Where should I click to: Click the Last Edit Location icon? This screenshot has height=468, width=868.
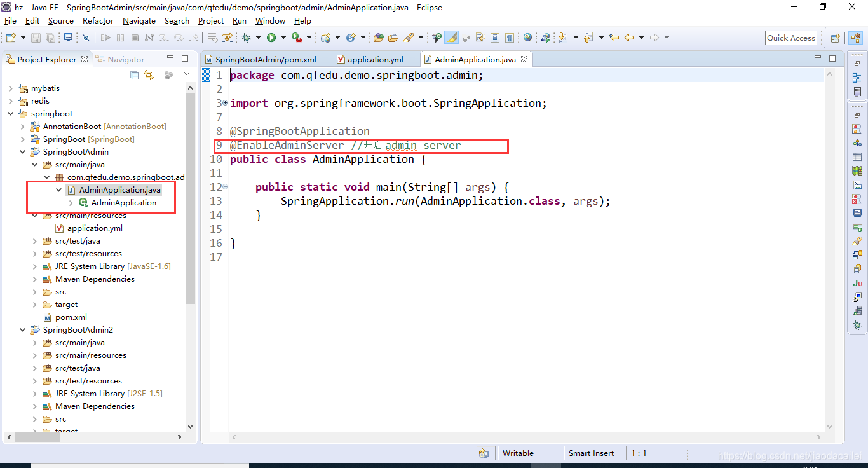pos(614,38)
